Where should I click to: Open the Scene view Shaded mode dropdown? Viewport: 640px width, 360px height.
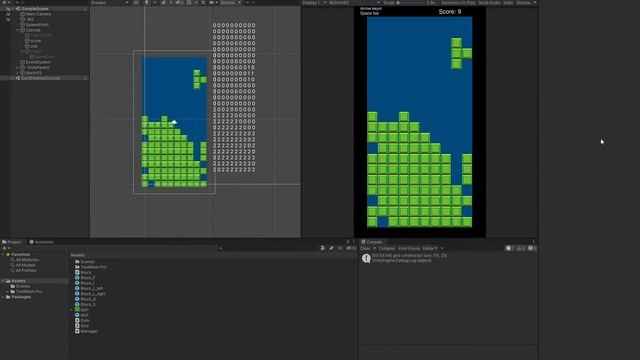109,3
